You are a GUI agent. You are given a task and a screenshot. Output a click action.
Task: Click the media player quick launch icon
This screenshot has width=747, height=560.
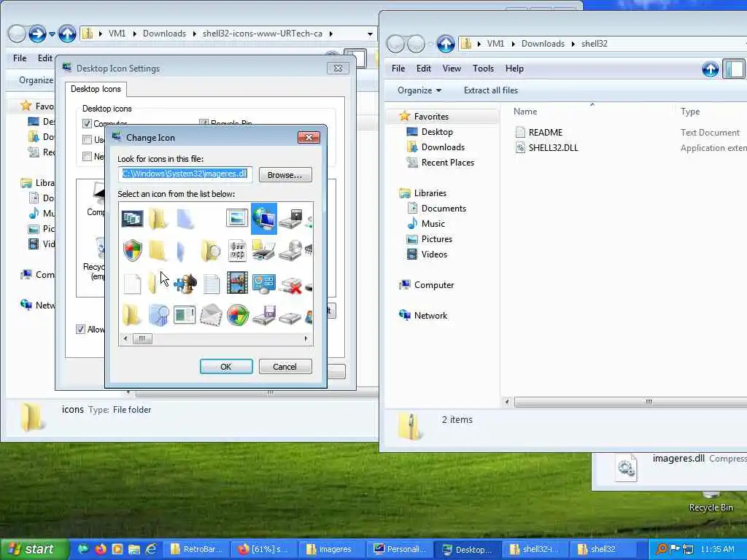pyautogui.click(x=117, y=549)
